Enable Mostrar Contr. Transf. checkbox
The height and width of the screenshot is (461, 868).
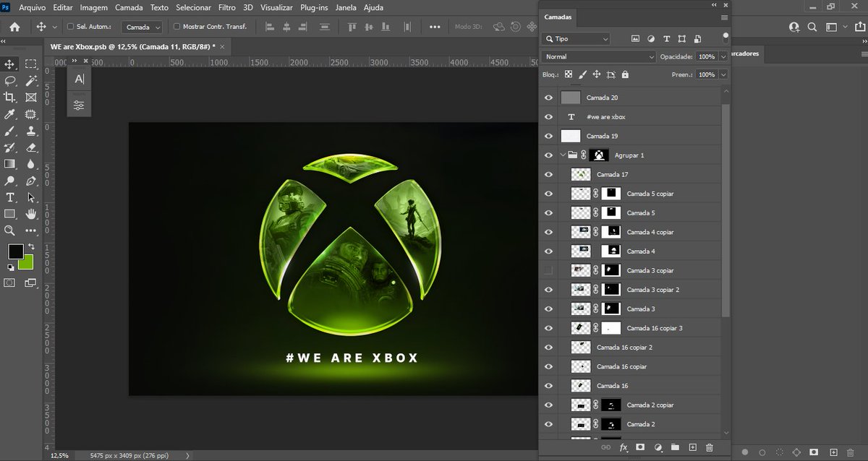coord(177,27)
